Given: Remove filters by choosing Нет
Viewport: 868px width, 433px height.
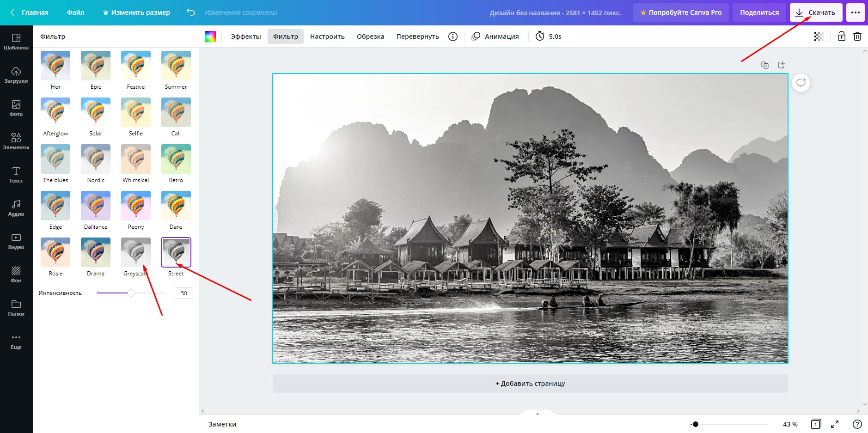Looking at the screenshot, I should coord(55,66).
